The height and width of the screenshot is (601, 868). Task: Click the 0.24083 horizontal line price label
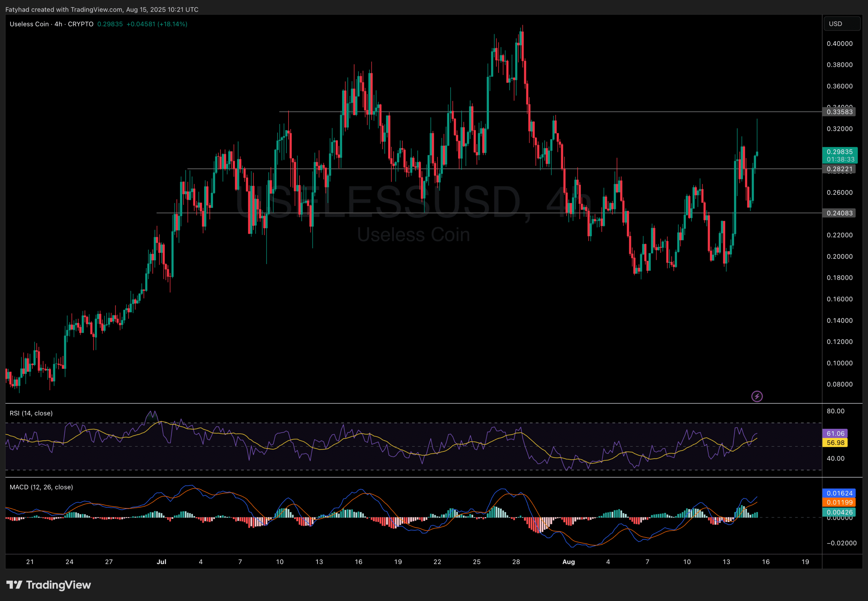point(840,213)
